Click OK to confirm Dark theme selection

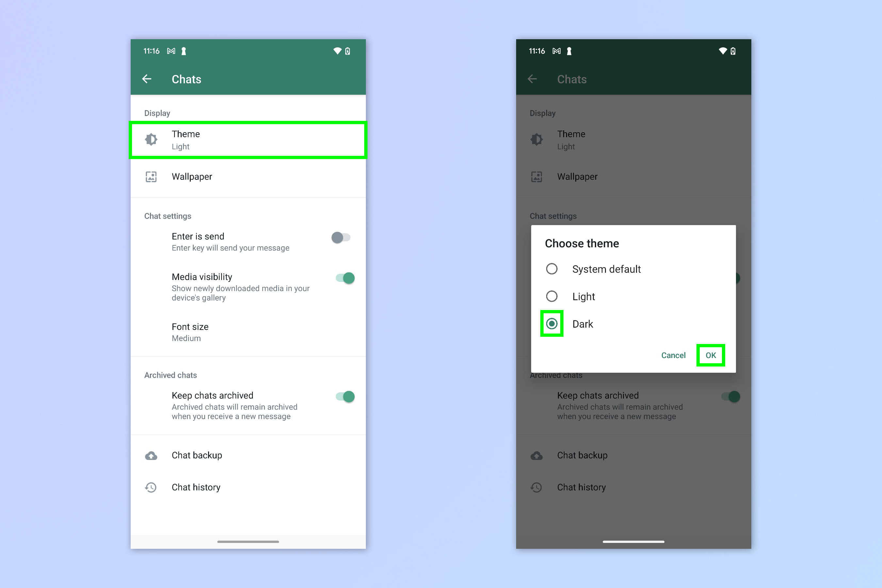[710, 355]
